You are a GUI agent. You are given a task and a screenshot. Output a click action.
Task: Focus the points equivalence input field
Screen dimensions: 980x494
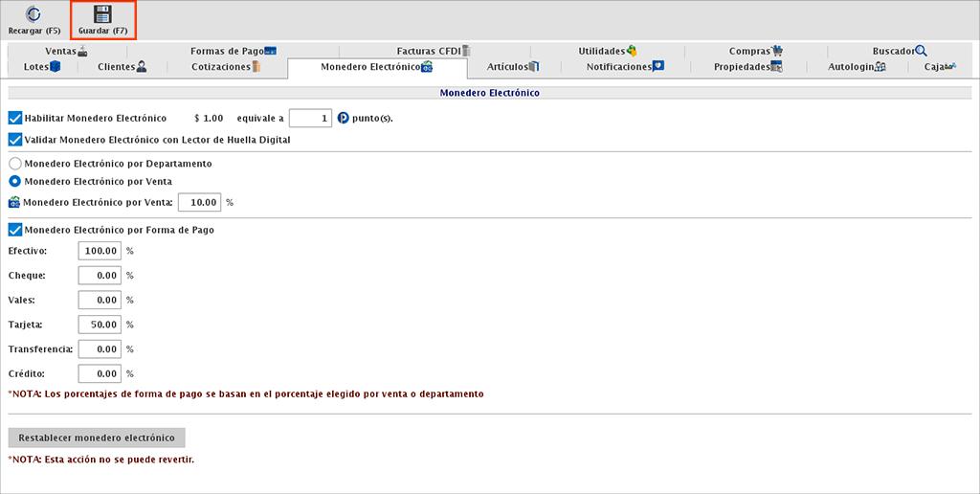tap(310, 119)
